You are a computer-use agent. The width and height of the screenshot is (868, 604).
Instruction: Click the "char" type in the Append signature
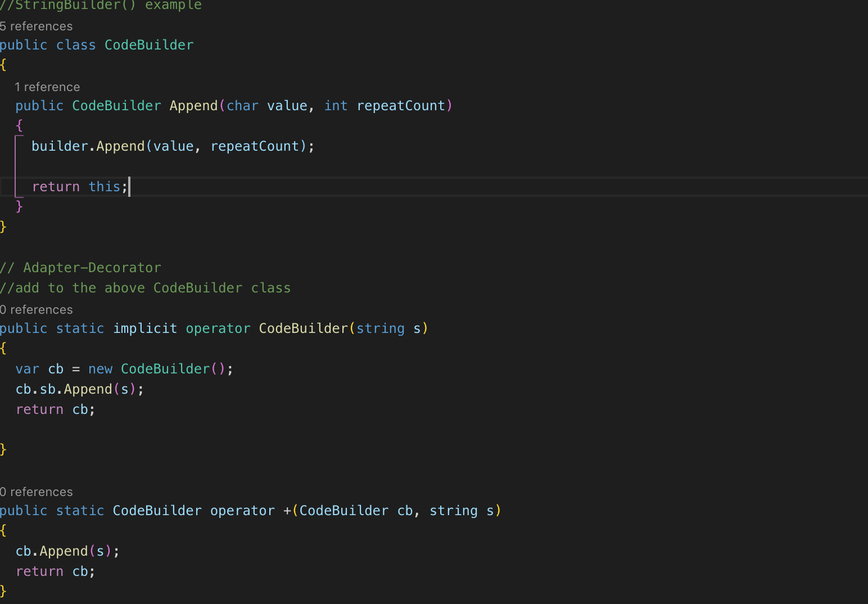(x=242, y=106)
